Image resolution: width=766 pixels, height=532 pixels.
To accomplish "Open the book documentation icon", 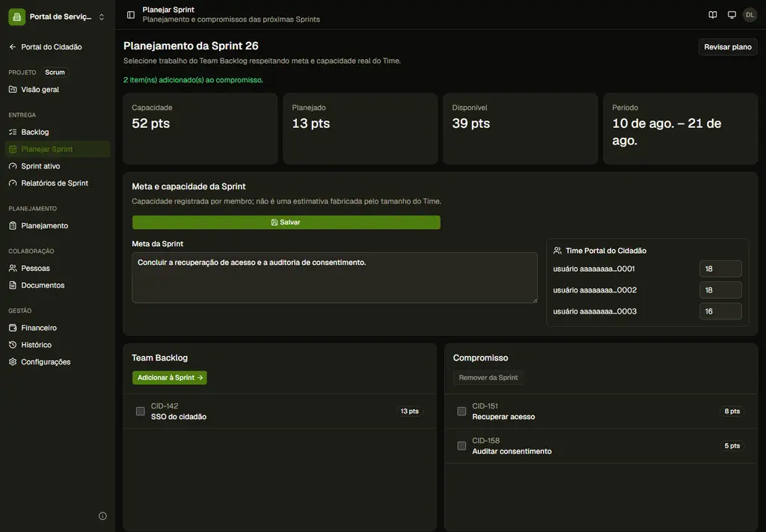I will (713, 15).
